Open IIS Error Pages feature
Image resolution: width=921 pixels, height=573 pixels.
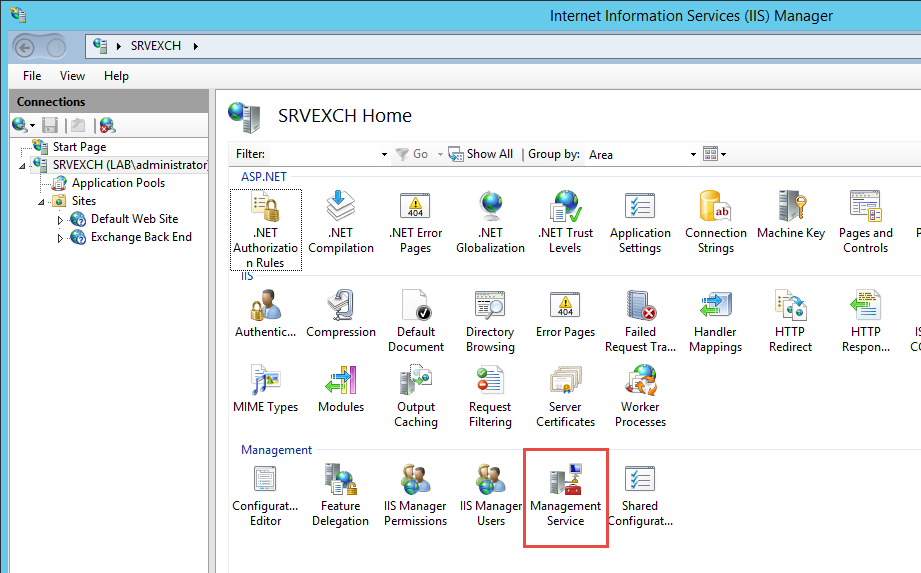point(565,314)
